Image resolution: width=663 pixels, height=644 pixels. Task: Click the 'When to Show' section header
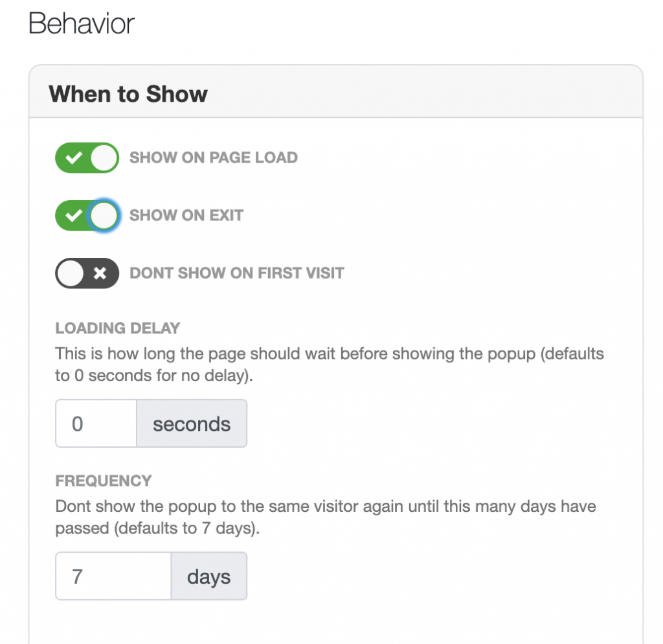pos(128,94)
